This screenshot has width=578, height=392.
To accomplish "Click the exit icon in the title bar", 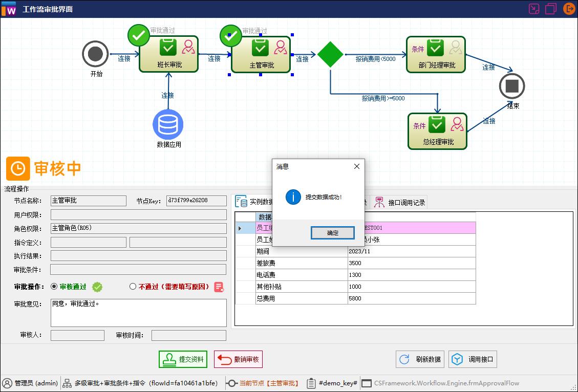I will [569, 8].
